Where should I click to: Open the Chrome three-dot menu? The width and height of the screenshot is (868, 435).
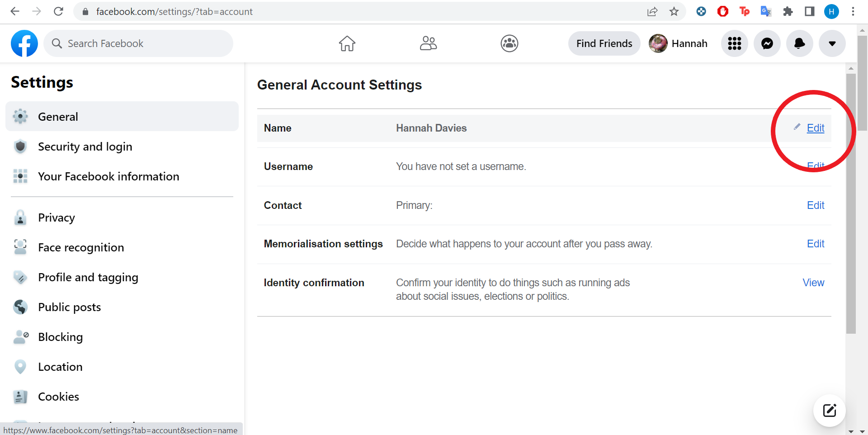[x=853, y=11]
